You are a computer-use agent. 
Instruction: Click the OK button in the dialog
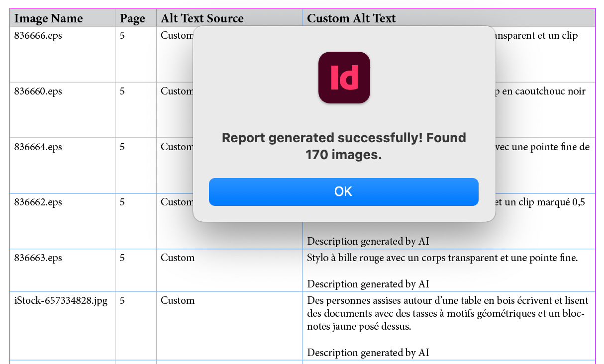click(343, 192)
